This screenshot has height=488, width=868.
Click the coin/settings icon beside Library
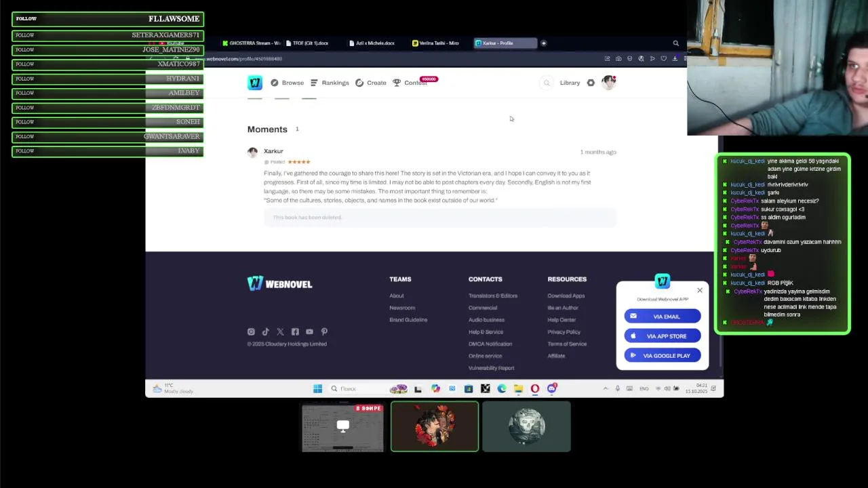591,83
